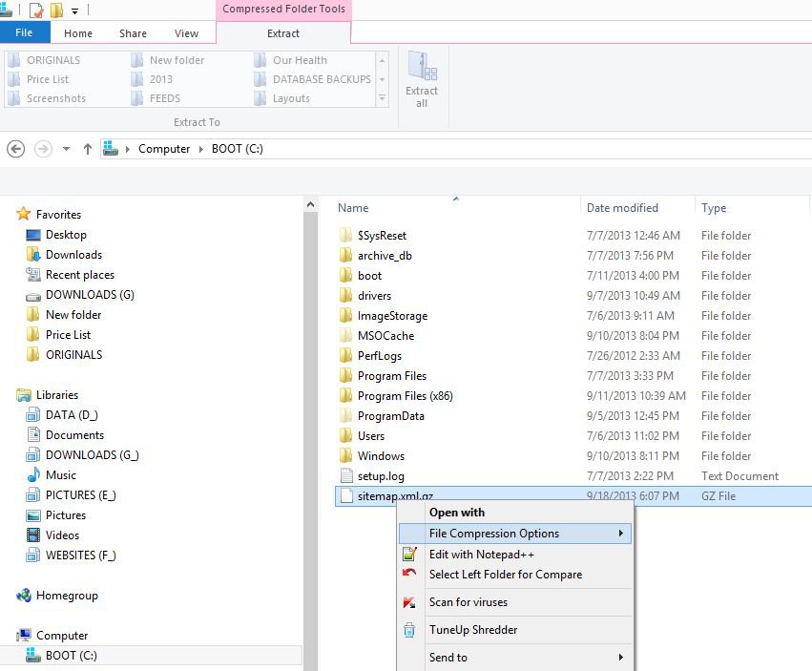This screenshot has width=812, height=671.
Task: Select Open with in context menu
Action: point(457,513)
